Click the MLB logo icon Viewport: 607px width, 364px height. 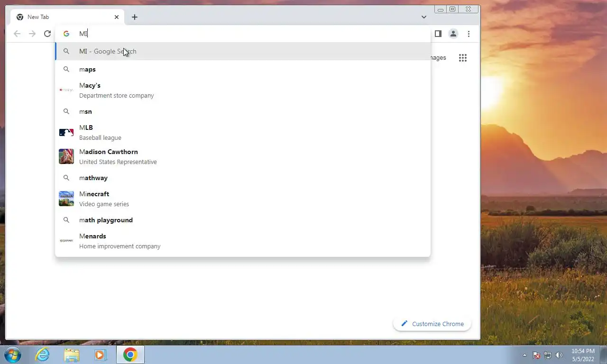(66, 132)
